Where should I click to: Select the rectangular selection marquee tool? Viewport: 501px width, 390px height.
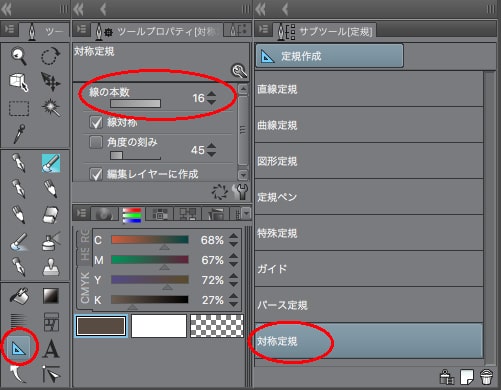19,108
